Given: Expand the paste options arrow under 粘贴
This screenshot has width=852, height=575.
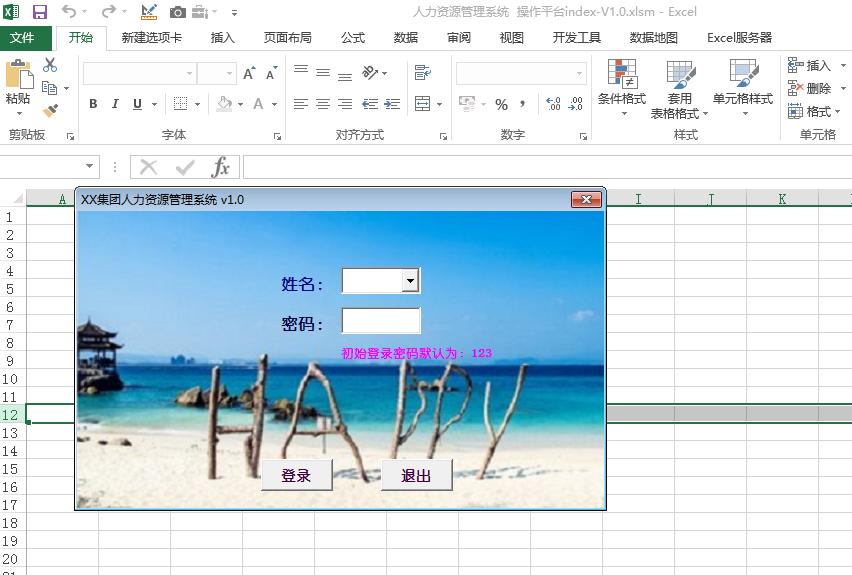Looking at the screenshot, I should click(19, 114).
